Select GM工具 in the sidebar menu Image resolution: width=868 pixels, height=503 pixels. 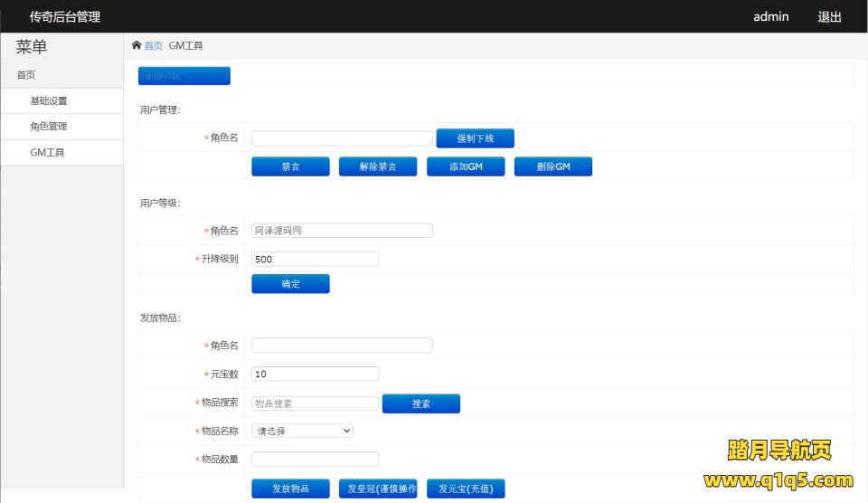47,153
